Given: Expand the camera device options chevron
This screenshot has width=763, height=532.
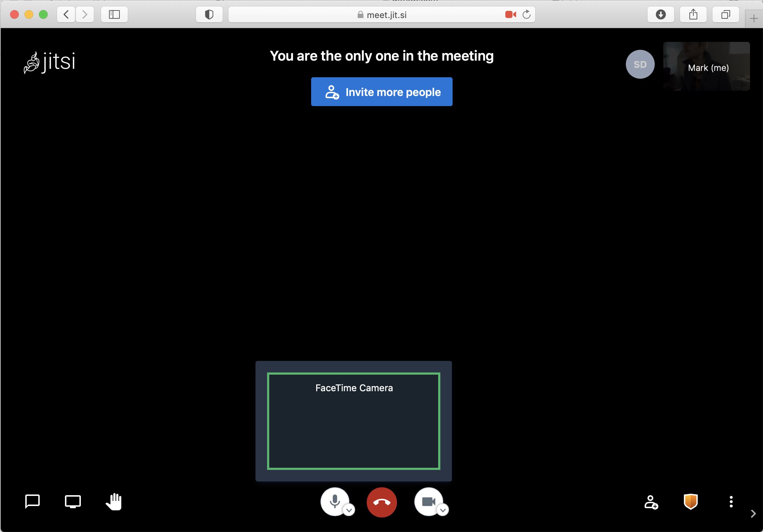Looking at the screenshot, I should (443, 511).
